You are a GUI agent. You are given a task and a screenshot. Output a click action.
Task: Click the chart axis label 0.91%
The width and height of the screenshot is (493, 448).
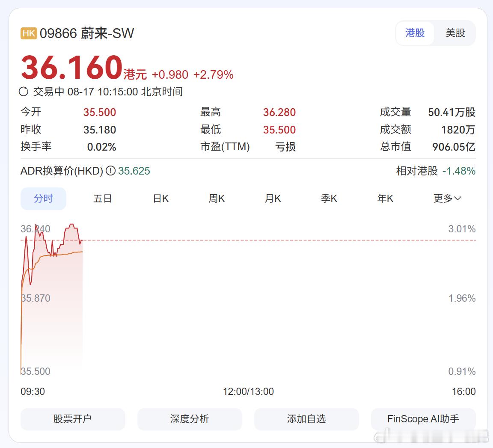[462, 371]
